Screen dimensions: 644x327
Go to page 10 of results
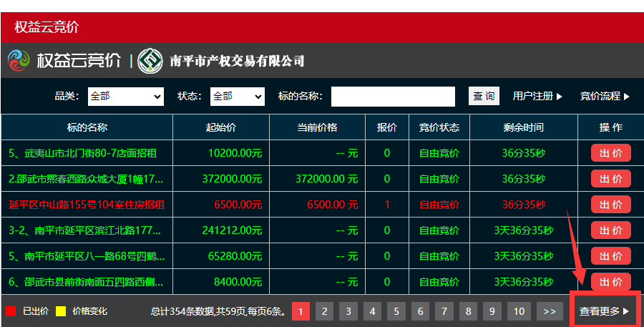pyautogui.click(x=519, y=311)
